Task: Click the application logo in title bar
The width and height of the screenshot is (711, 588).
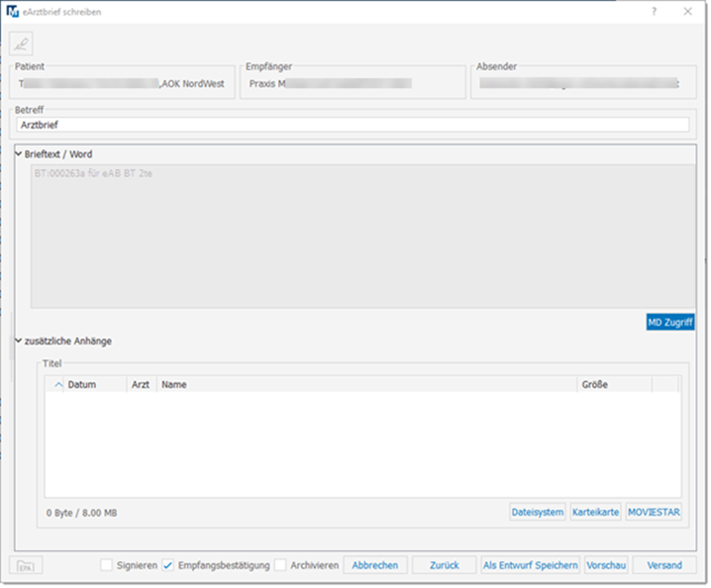Action: coord(13,11)
